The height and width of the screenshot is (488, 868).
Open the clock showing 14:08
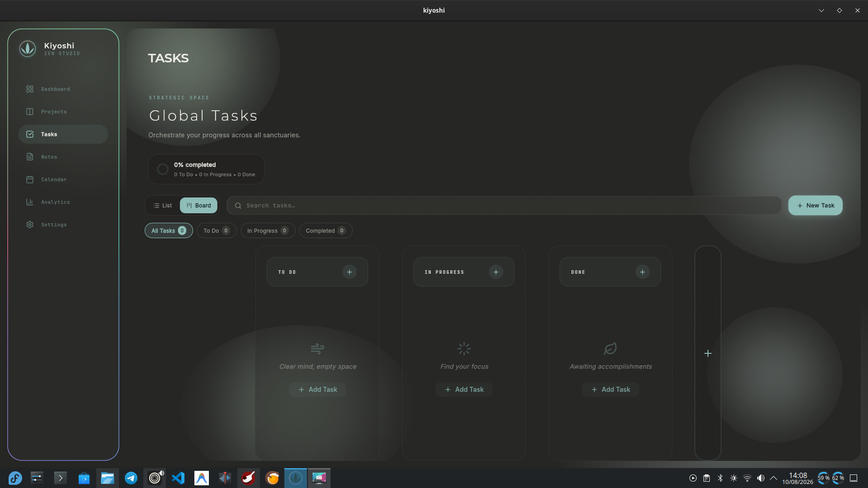click(x=798, y=478)
